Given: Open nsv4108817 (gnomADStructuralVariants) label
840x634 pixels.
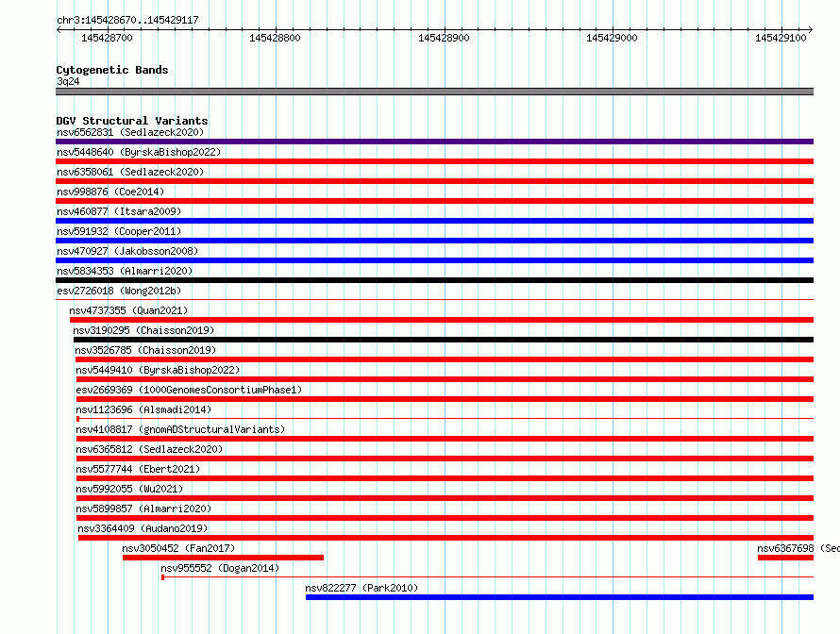Looking at the screenshot, I should [180, 429].
